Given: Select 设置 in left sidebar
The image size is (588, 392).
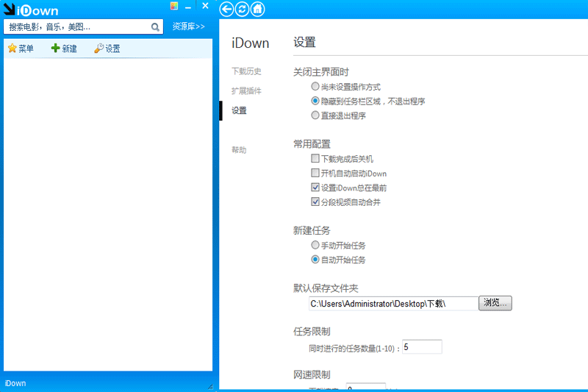Looking at the screenshot, I should coord(239,110).
